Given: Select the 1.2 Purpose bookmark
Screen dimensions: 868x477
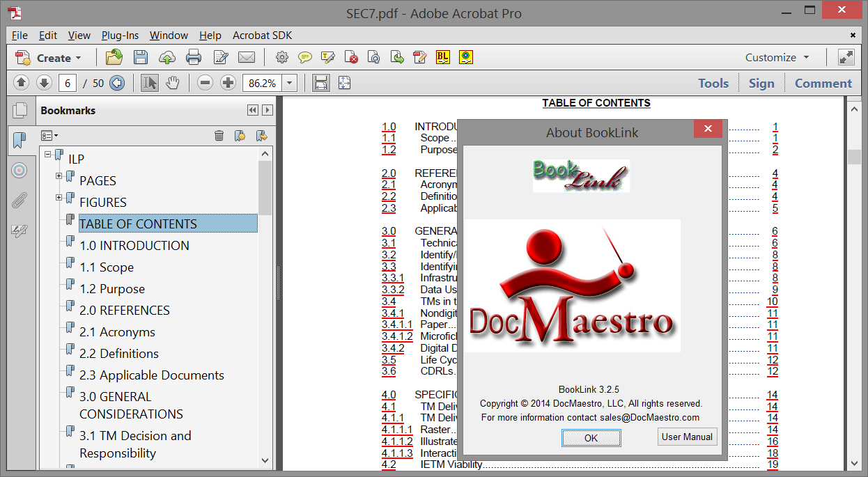Looking at the screenshot, I should coord(112,289).
